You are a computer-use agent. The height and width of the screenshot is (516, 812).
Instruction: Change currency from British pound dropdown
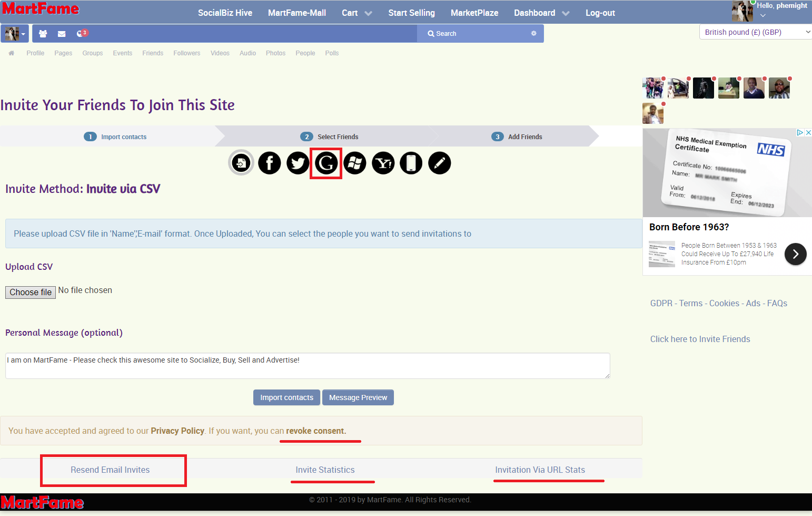pos(755,32)
